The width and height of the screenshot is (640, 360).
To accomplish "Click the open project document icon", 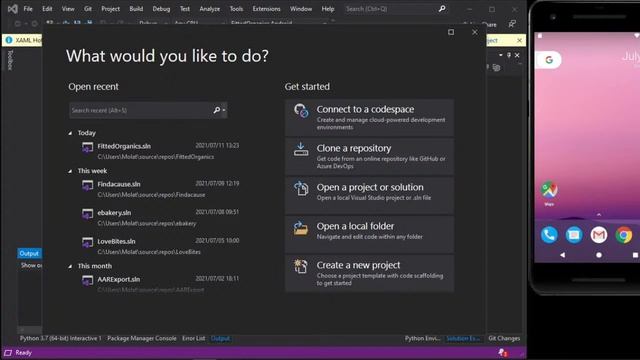I will tap(301, 188).
